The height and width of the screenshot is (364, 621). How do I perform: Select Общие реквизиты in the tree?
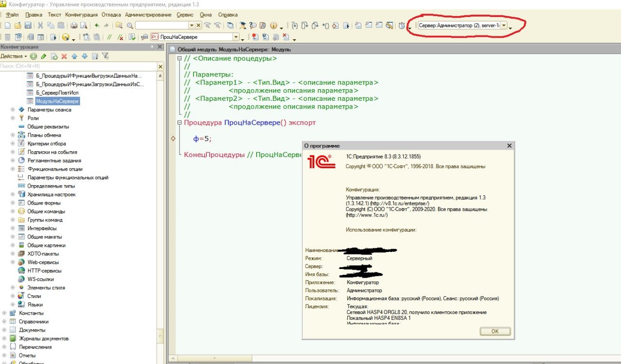coord(48,127)
